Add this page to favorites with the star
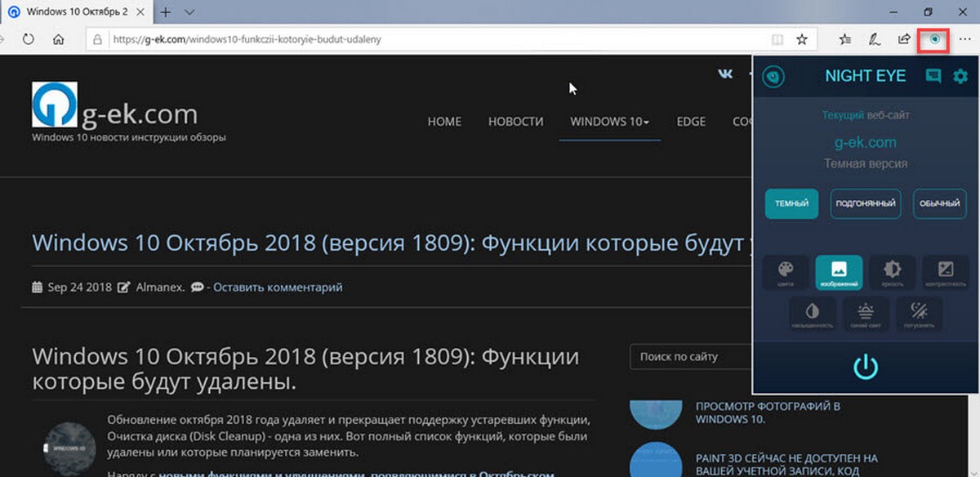The height and width of the screenshot is (477, 980). pos(802,38)
